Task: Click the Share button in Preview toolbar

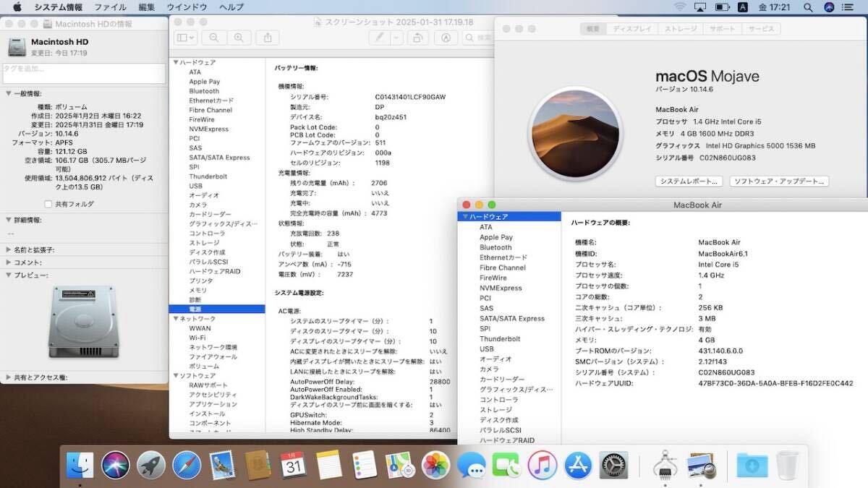Action: [x=267, y=38]
